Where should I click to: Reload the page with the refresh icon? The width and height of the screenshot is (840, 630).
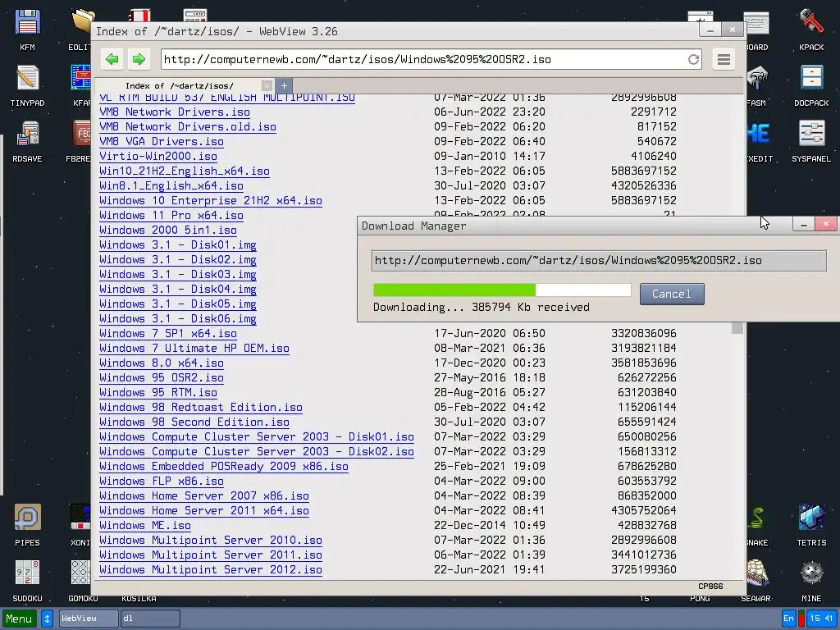point(694,59)
